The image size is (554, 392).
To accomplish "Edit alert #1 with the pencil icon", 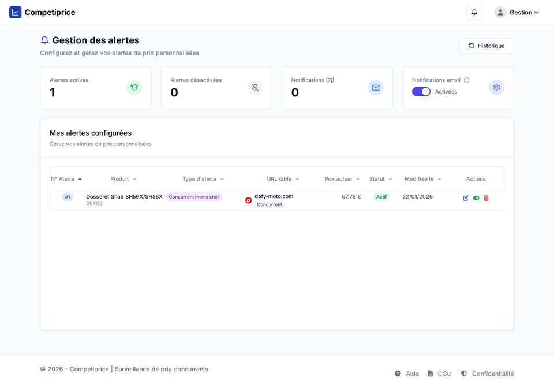I will [x=466, y=197].
